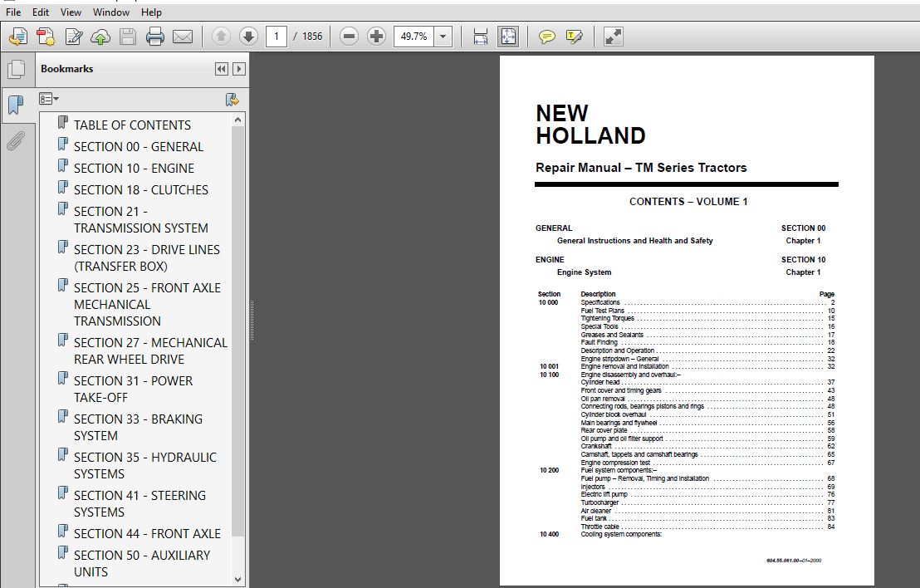Image resolution: width=920 pixels, height=588 pixels.
Task: Select SECTION 44 - FRONT AXLE bookmark
Action: click(x=147, y=533)
